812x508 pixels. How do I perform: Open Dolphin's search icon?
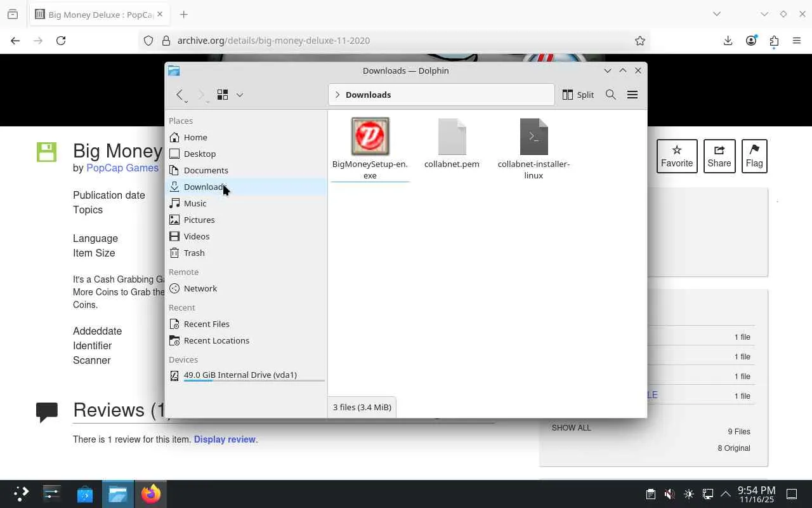[x=611, y=95]
